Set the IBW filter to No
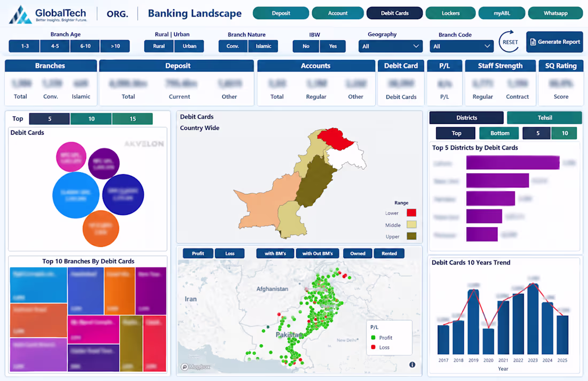The height and width of the screenshot is (381, 588). click(306, 46)
